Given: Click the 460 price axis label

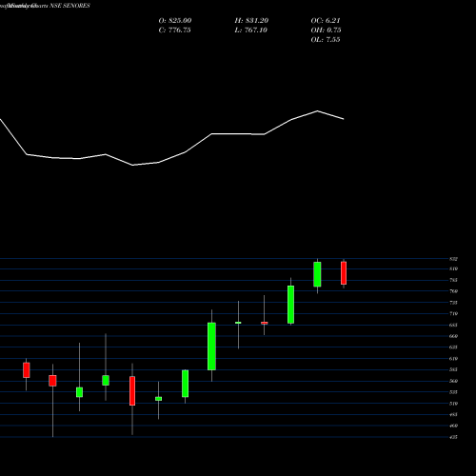Looking at the screenshot, I should point(453,426).
